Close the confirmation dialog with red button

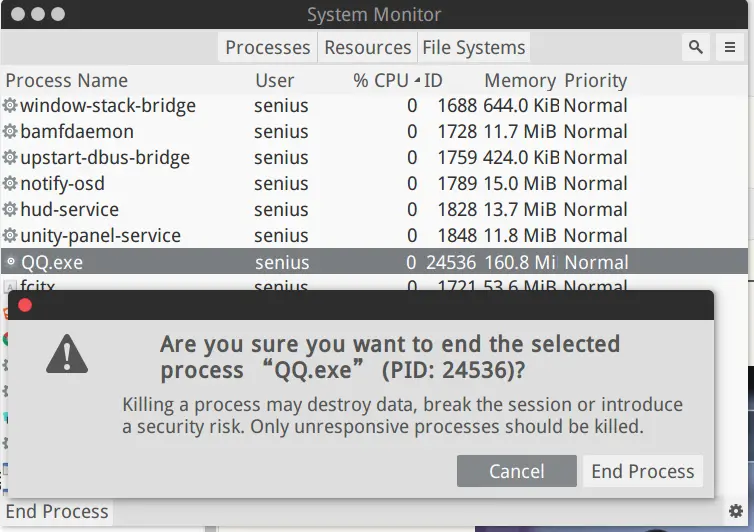coord(25,305)
